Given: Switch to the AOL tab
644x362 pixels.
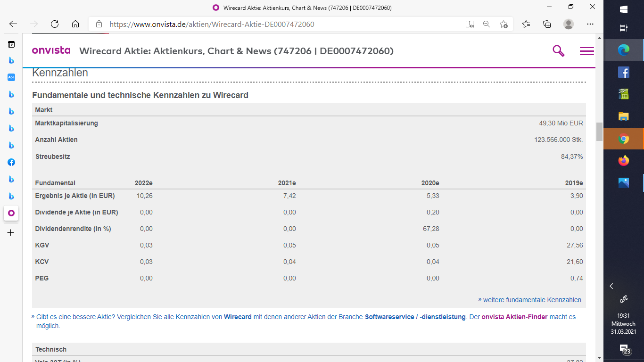Looking at the screenshot, I should click(x=11, y=77).
